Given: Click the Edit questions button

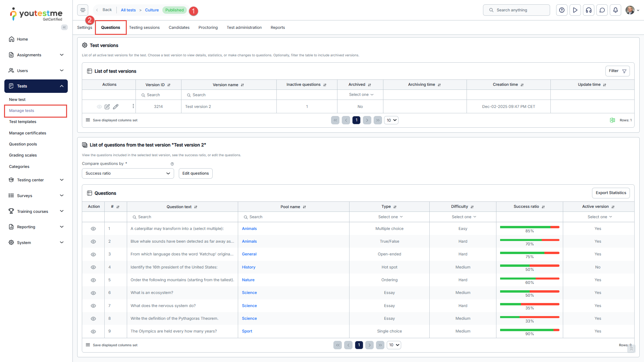Looking at the screenshot, I should click(x=195, y=173).
